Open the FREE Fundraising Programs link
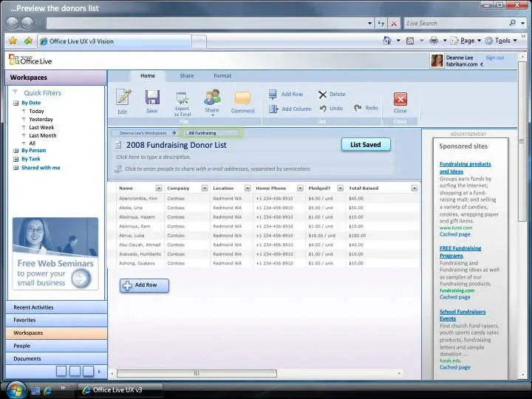532x399 pixels. point(460,252)
